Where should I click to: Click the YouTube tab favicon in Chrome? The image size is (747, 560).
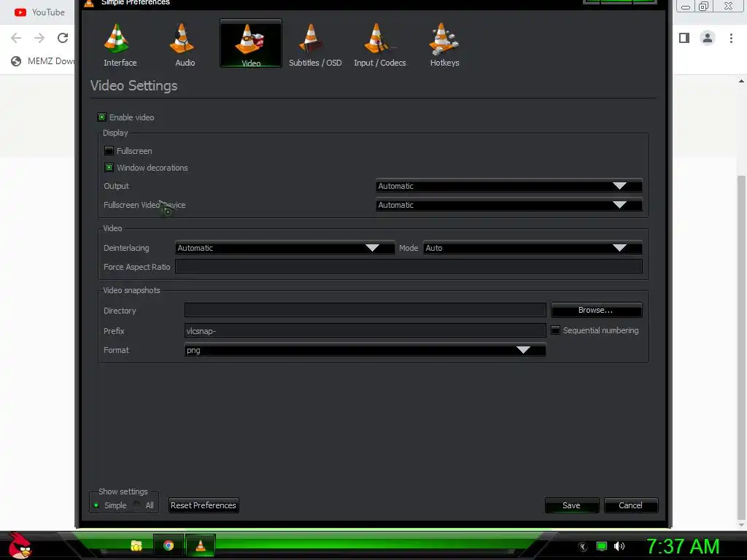click(x=20, y=12)
